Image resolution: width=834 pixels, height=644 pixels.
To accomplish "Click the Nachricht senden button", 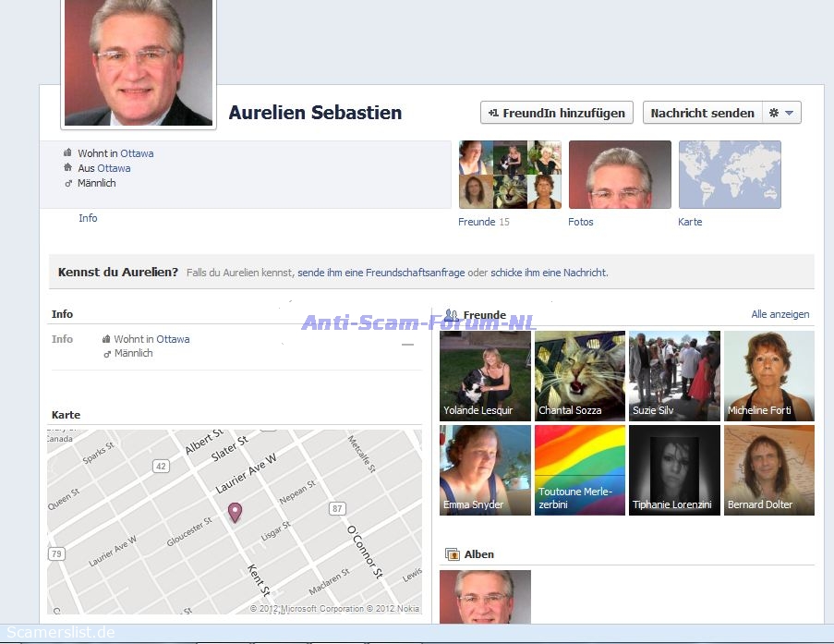I will pos(702,113).
